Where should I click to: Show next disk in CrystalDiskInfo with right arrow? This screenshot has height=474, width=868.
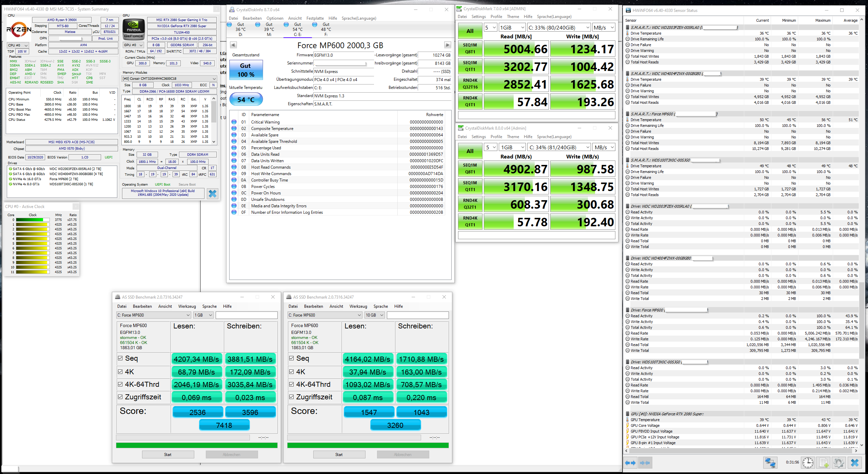coord(448,45)
